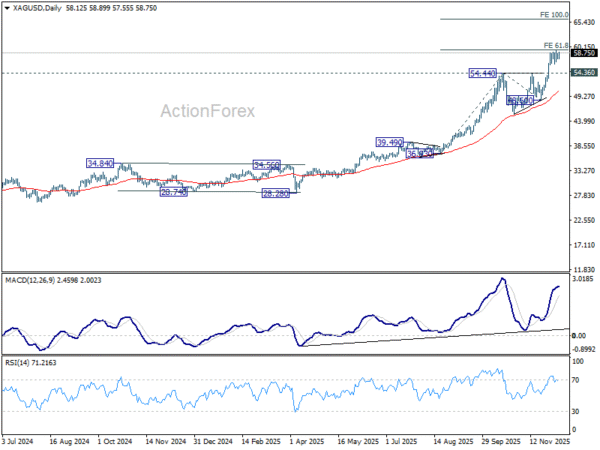Click the 29 Sep 2025 date label

click(x=501, y=441)
